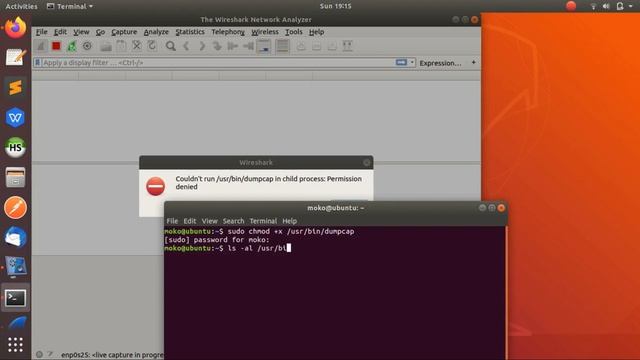Click the 'sudo chmod +x /usr/bin/dumpcap' line

click(259, 231)
